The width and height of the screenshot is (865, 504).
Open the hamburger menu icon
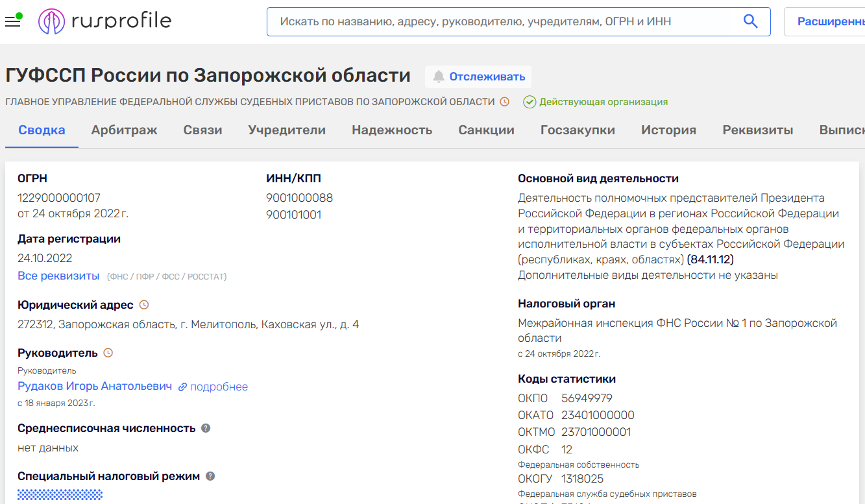point(12,22)
